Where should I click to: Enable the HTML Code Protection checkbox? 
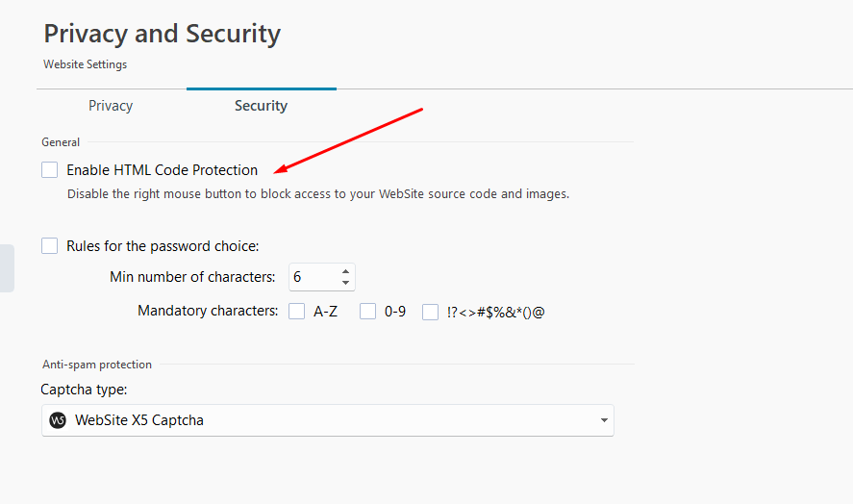tap(49, 170)
